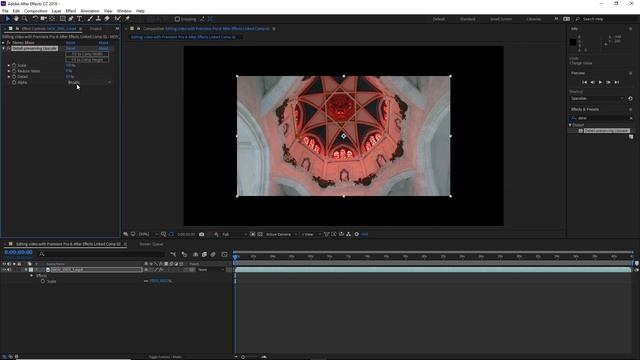Toggle the Alpha stopwatch
Screen dimensions: 640x360
click(14, 82)
